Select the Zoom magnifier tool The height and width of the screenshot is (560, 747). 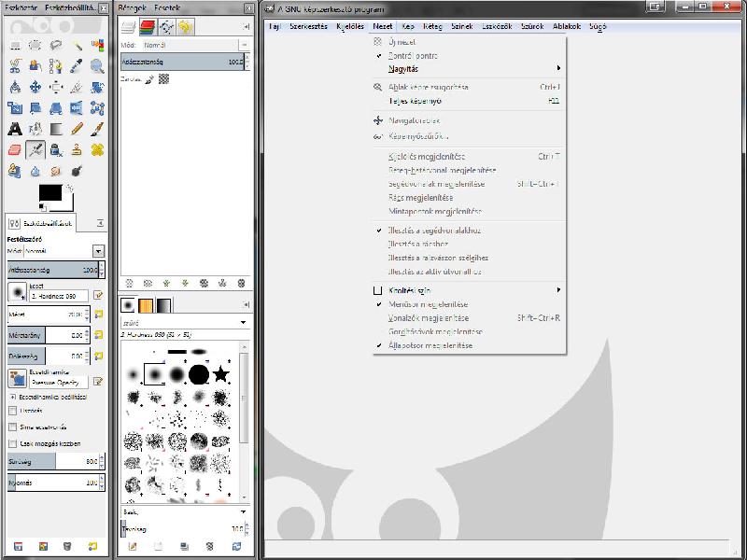click(x=97, y=66)
